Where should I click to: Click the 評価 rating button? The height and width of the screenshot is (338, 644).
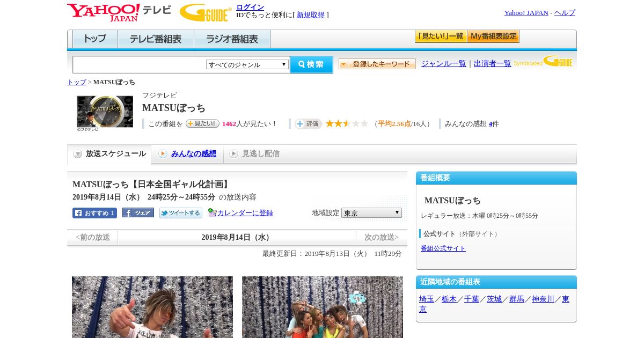pos(308,124)
